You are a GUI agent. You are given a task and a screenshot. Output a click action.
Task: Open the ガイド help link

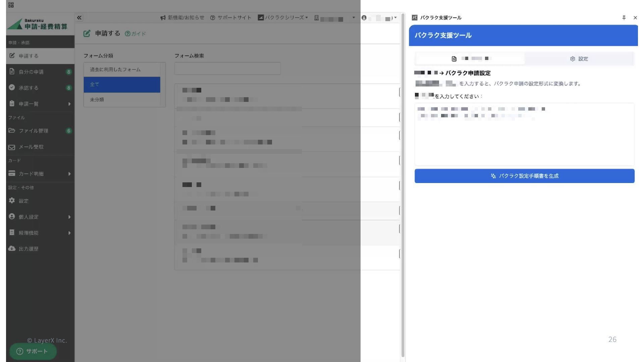tap(136, 34)
